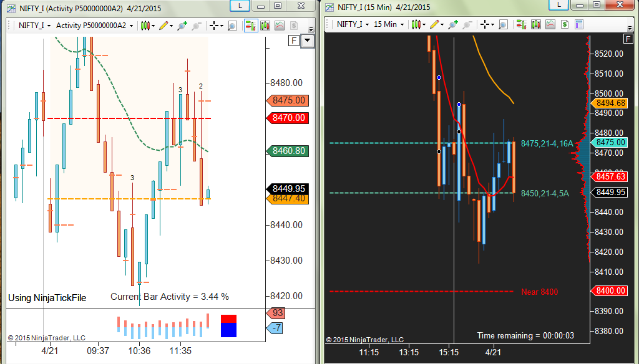Image resolution: width=639 pixels, height=364 pixels.
Task: Click 'Current Bar Activity = 3.44 %' text
Action: 170,297
